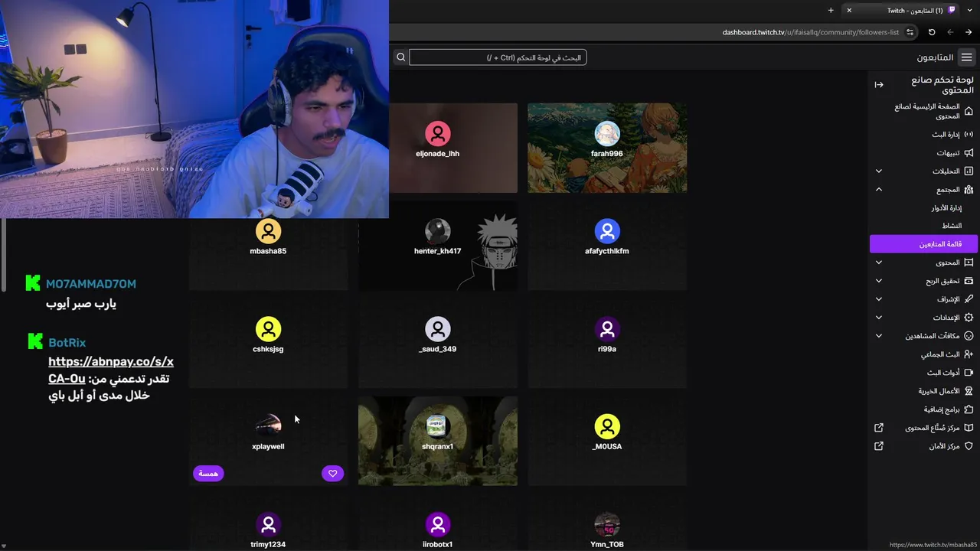Click farah996 follower avatar
This screenshot has height=551, width=980.
(x=607, y=133)
